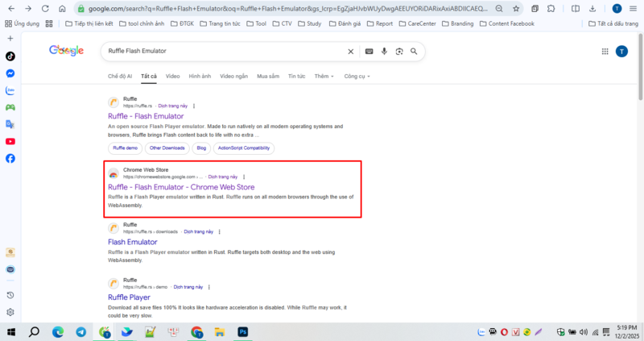Open the on-screen keyboard input tool
Viewport: 644px width, 341px height.
tap(369, 52)
